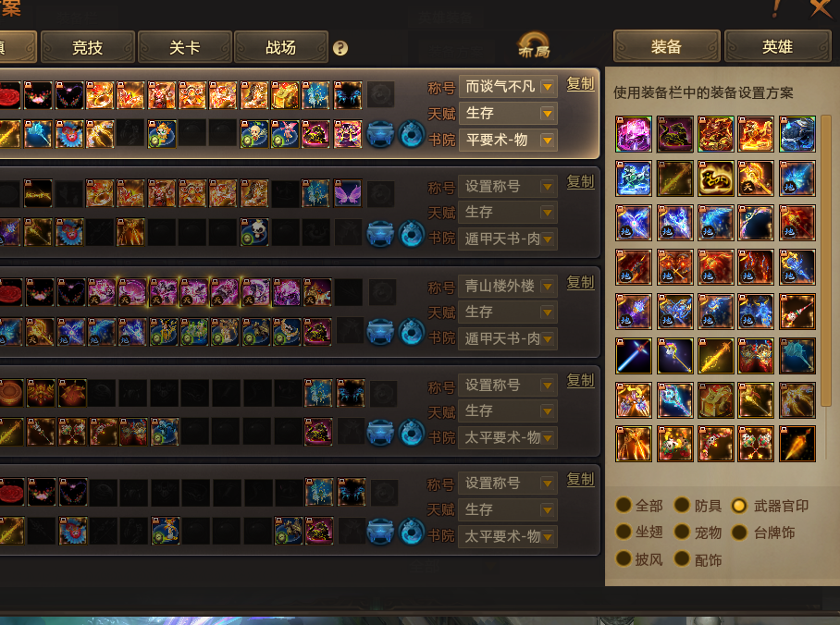Expand the 遁甲天书-肉 academy dropdown in second scheme

[508, 239]
